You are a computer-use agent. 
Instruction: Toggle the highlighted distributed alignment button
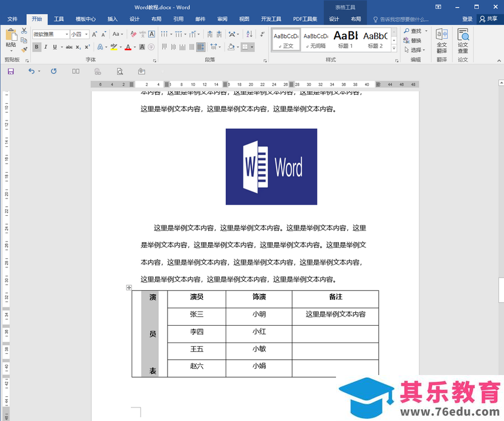[201, 47]
